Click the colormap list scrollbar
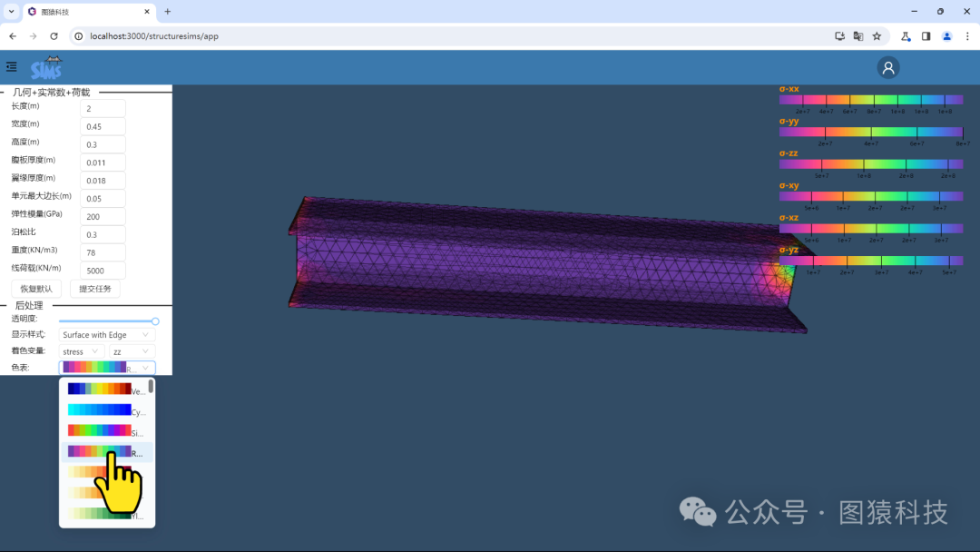This screenshot has height=552, width=980. click(151, 387)
